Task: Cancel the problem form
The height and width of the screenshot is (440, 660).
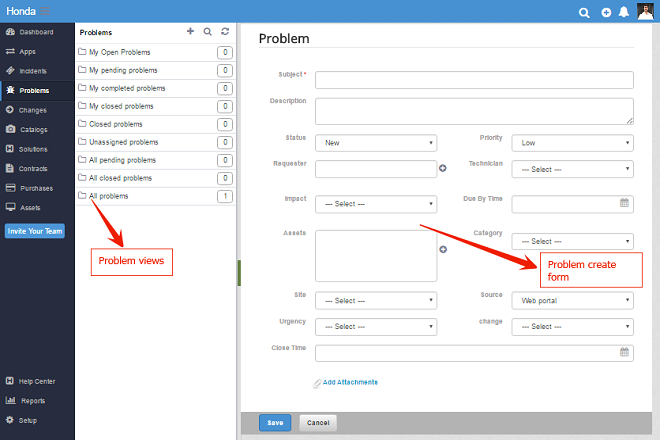Action: (318, 423)
